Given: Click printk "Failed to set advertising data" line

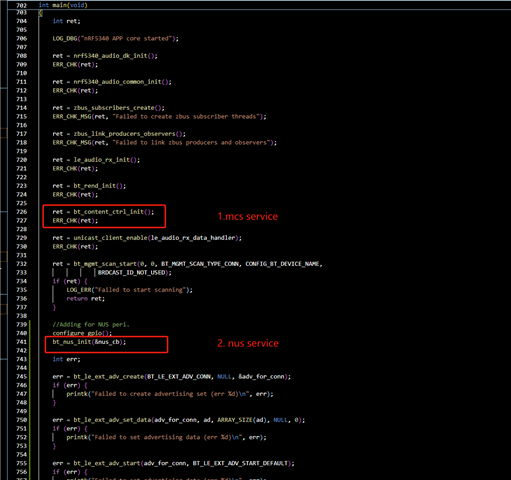Looking at the screenshot, I should (x=166, y=437).
